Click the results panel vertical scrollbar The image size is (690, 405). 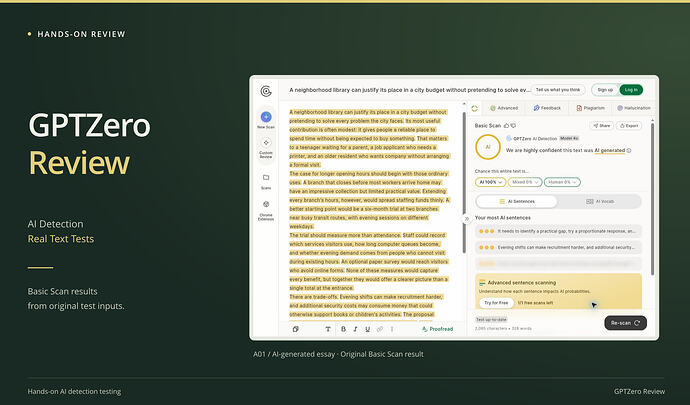tap(652, 199)
